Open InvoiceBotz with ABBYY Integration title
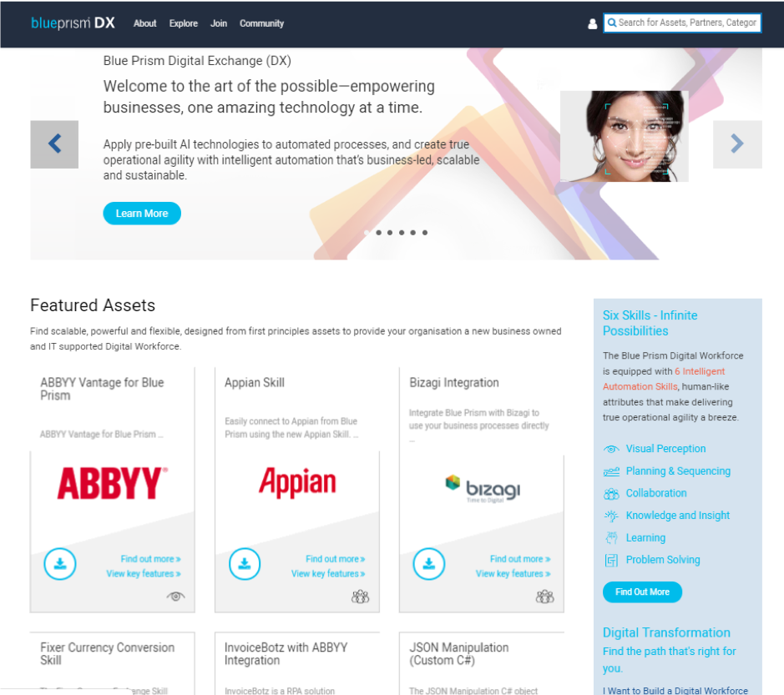The image size is (784, 695). pyautogui.click(x=286, y=654)
